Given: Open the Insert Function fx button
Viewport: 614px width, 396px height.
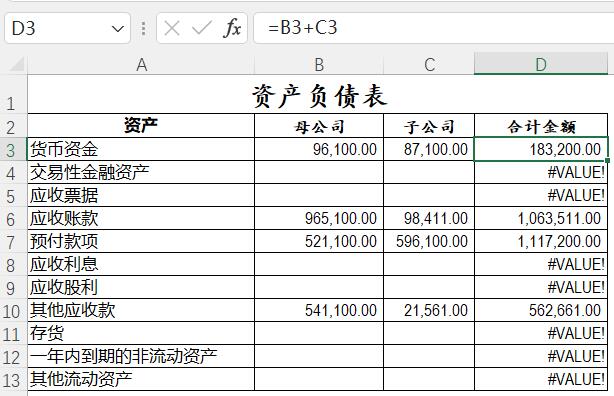Looking at the screenshot, I should pyautogui.click(x=232, y=29).
